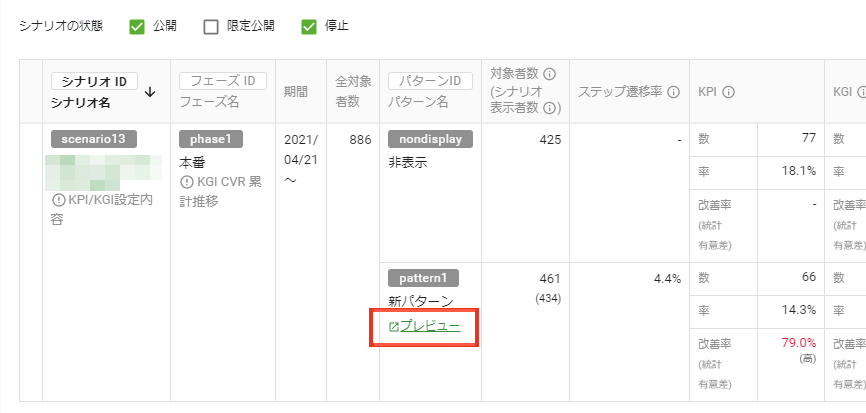Viewport: 866px width, 413px height.
Task: Click the nondisplay pattern badge
Action: click(431, 139)
